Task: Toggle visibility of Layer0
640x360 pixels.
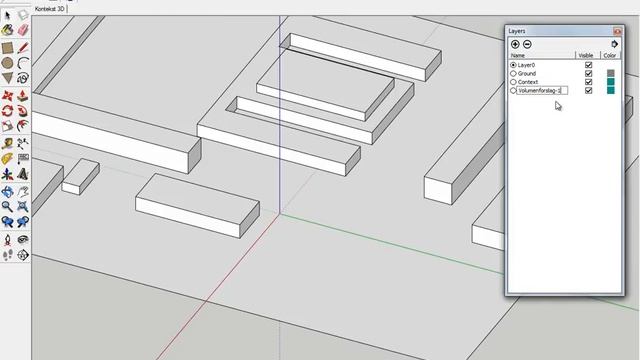Action: click(x=589, y=65)
